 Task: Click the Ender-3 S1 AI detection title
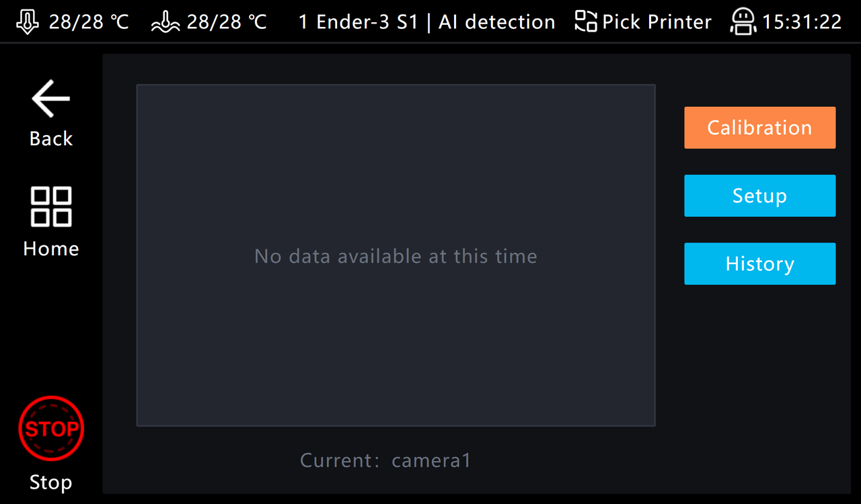point(426,22)
